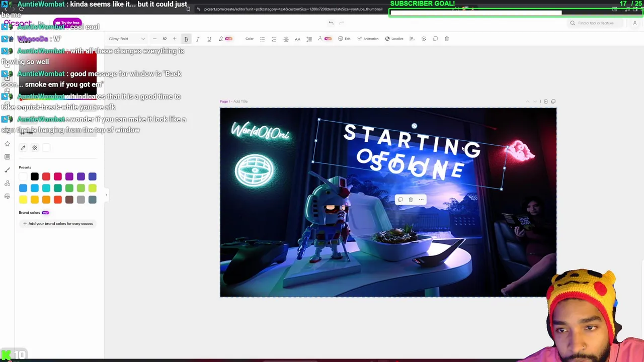Viewport: 644px width, 362px height.
Task: Open the text Color option
Action: click(249, 39)
